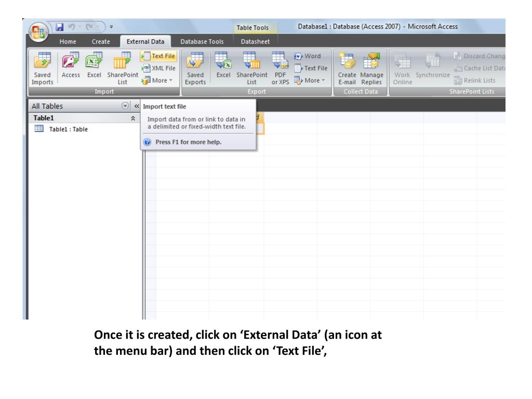
Task: Export to PDF or XPS
Action: point(280,69)
